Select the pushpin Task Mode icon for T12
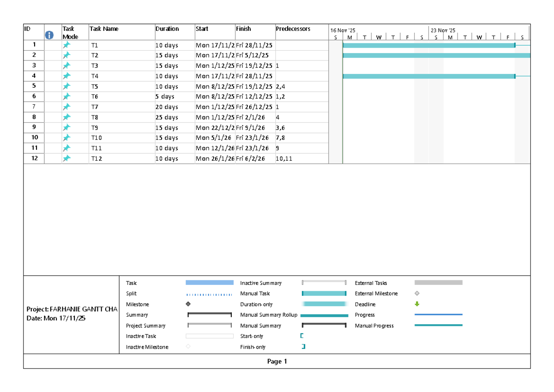Viewport: 554px width, 392px height. coord(67,158)
